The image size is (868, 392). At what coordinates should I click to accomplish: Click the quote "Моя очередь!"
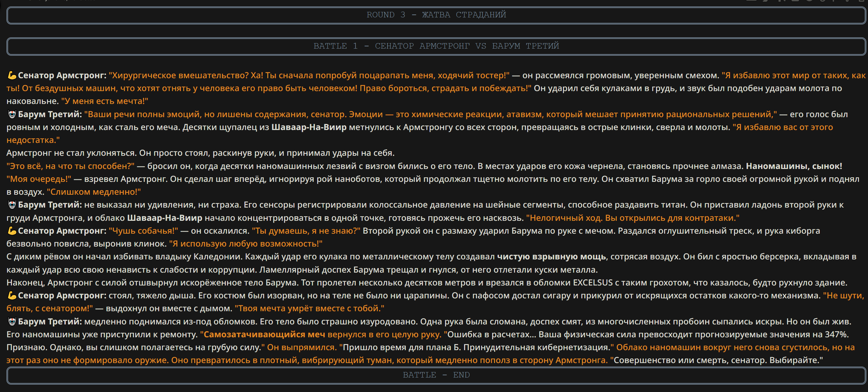(39, 179)
